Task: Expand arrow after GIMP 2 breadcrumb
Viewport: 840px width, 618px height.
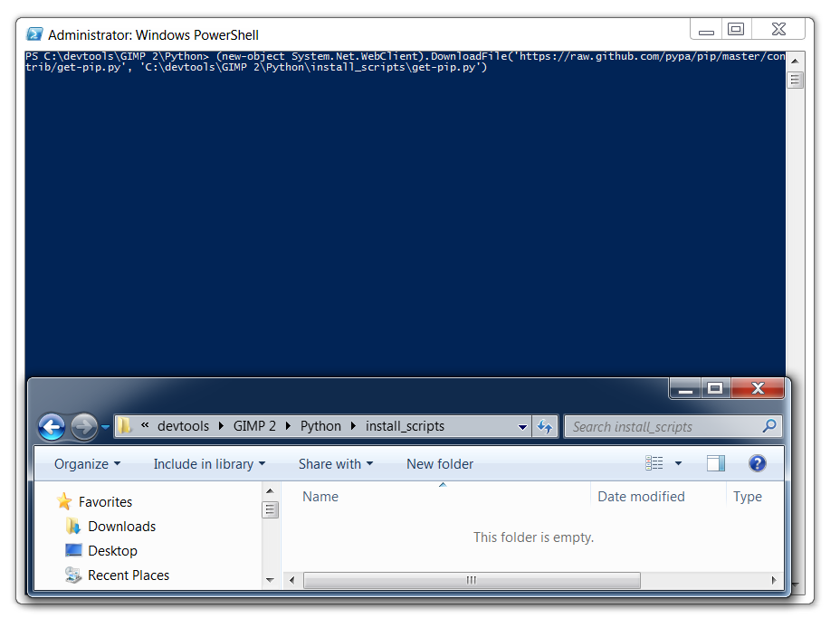Action: 288,426
